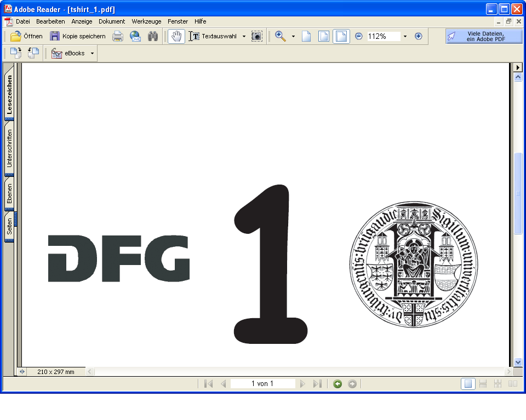
Task: Expand the zoom tool dropdown arrow
Action: click(x=293, y=36)
